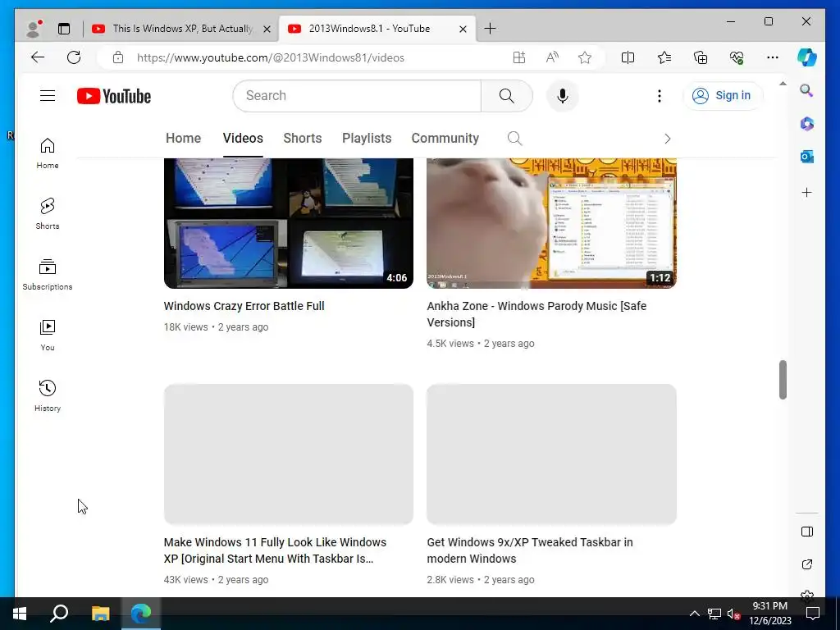Go to the YouTube logo homepage
The image size is (840, 630).
[x=113, y=96]
